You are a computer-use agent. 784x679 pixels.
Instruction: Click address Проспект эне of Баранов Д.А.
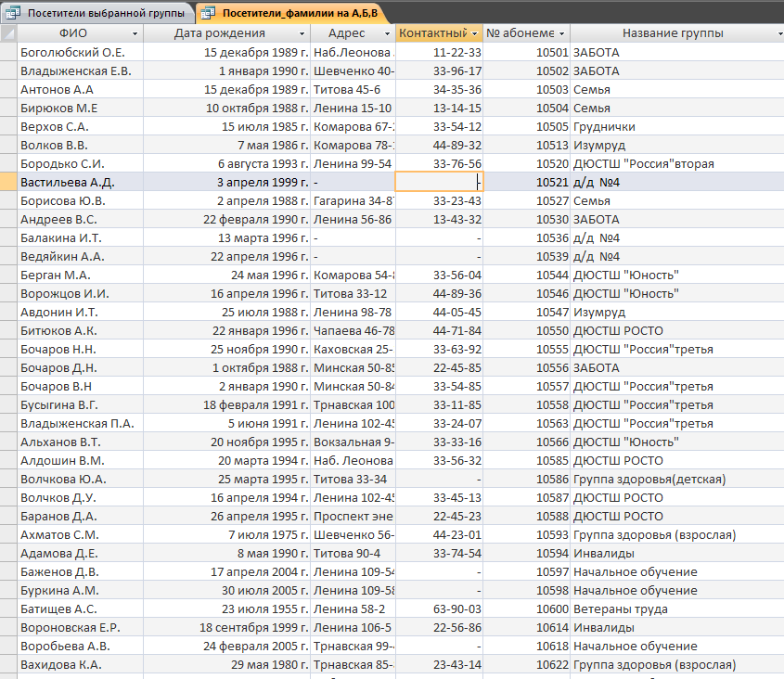(353, 516)
